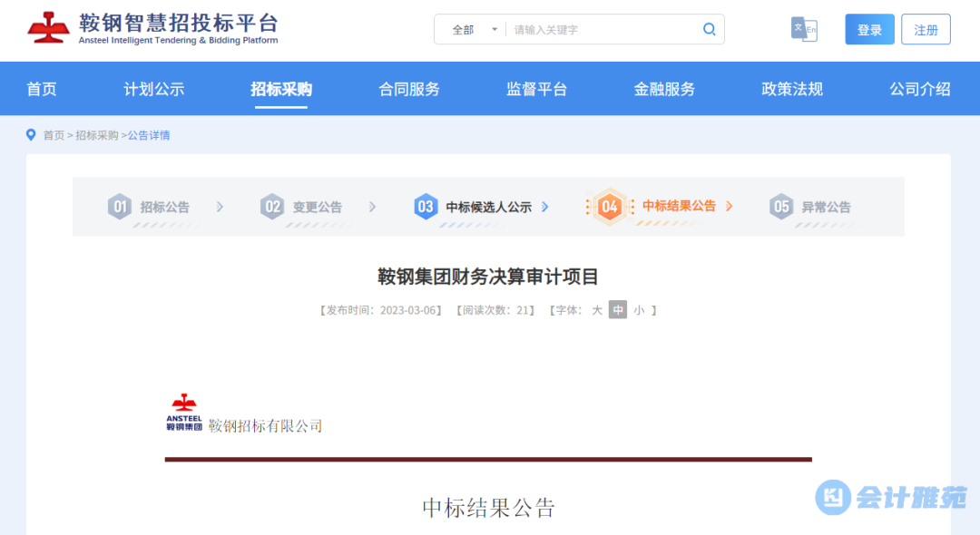Switch to the 异常公告 step tab

click(827, 208)
